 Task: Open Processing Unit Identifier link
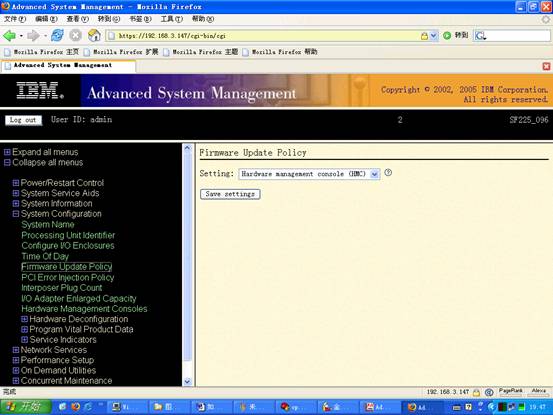point(68,235)
